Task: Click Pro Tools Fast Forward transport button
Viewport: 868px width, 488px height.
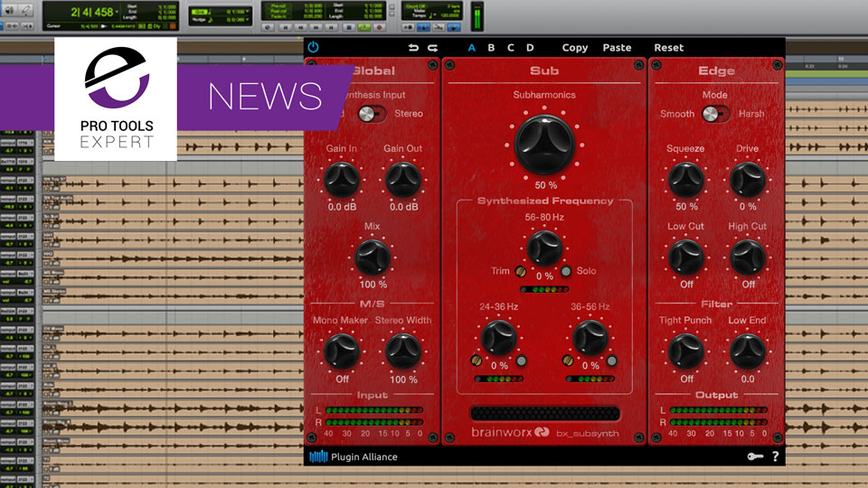Action: click(316, 26)
